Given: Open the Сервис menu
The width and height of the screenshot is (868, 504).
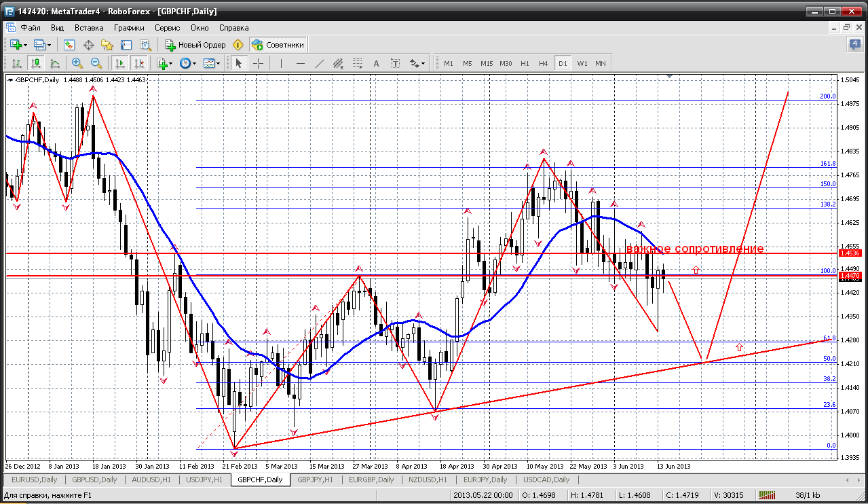Looking at the screenshot, I should tap(167, 28).
